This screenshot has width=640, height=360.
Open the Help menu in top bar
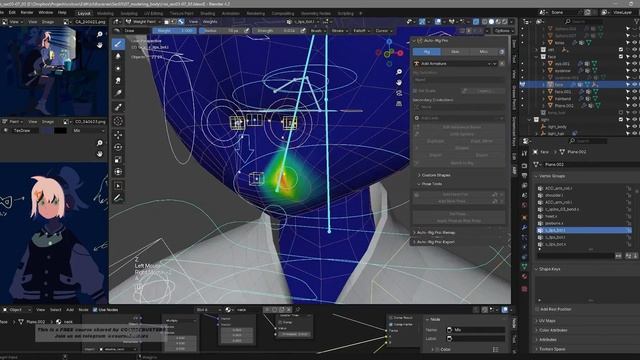point(62,13)
